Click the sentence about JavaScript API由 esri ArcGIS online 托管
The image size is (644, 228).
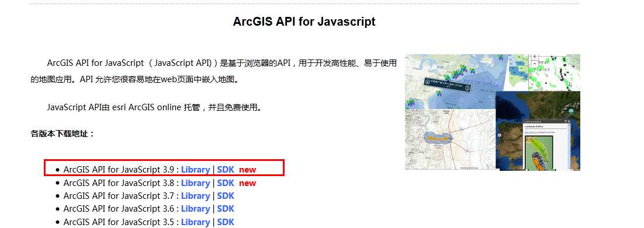pyautogui.click(x=154, y=108)
